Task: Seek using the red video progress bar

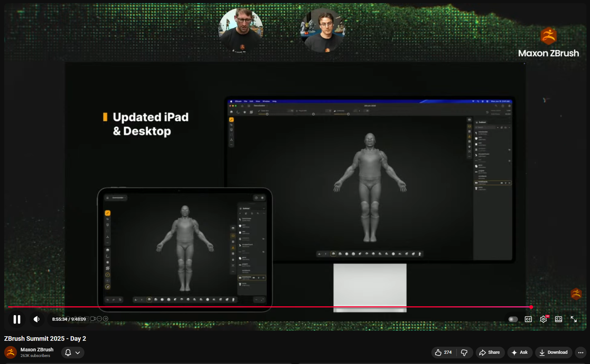Action: click(x=269, y=307)
